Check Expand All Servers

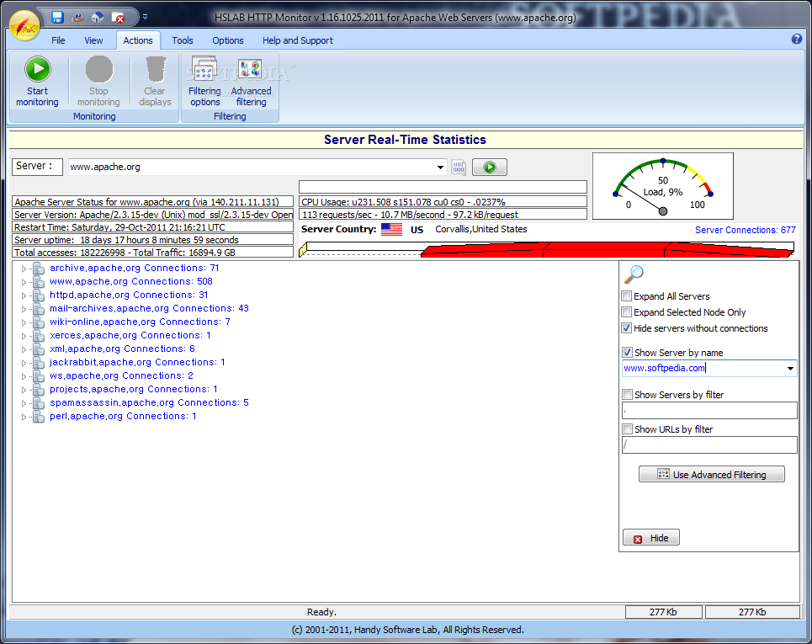(x=627, y=296)
